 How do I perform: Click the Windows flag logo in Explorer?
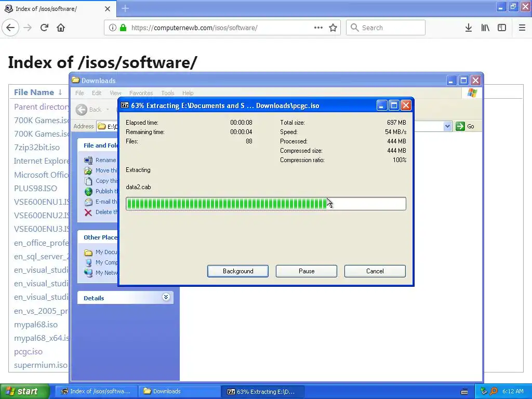tap(472, 93)
